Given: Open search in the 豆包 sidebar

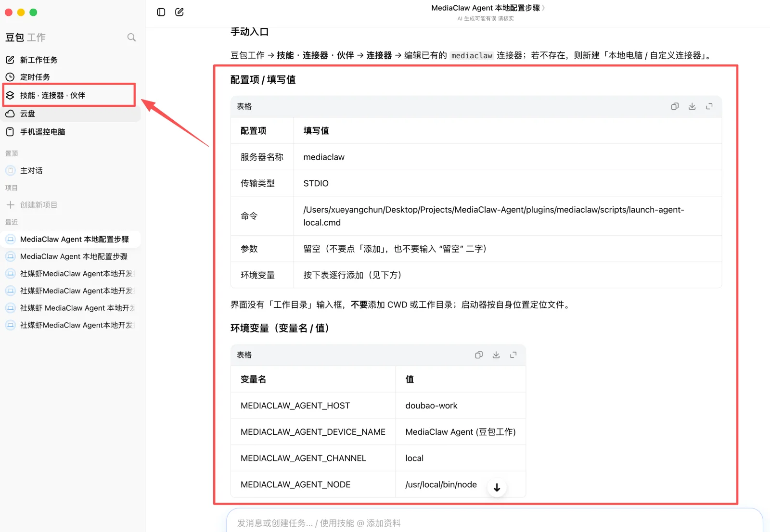Looking at the screenshot, I should pos(131,38).
